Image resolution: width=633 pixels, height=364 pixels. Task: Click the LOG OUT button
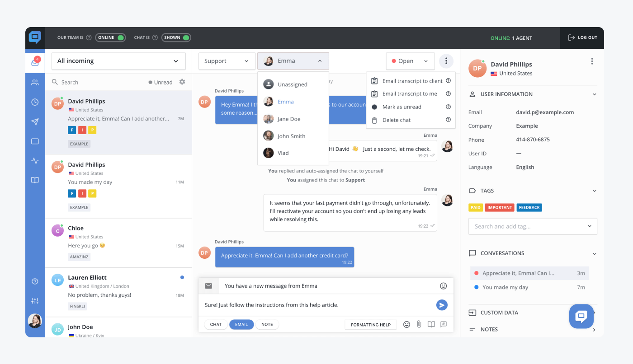(582, 37)
